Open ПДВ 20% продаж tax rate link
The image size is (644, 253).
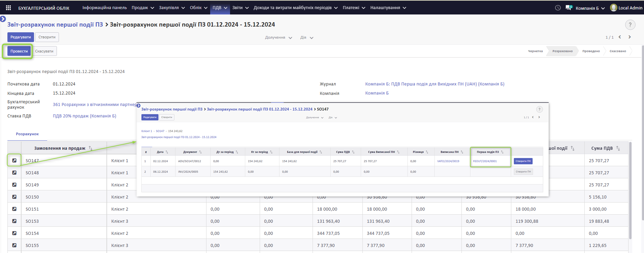pyautogui.click(x=85, y=116)
